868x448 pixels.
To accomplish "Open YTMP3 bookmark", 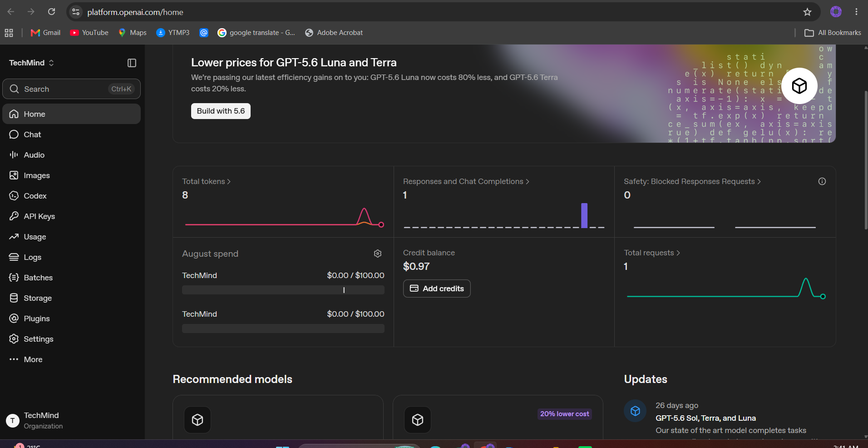I will click(x=173, y=33).
